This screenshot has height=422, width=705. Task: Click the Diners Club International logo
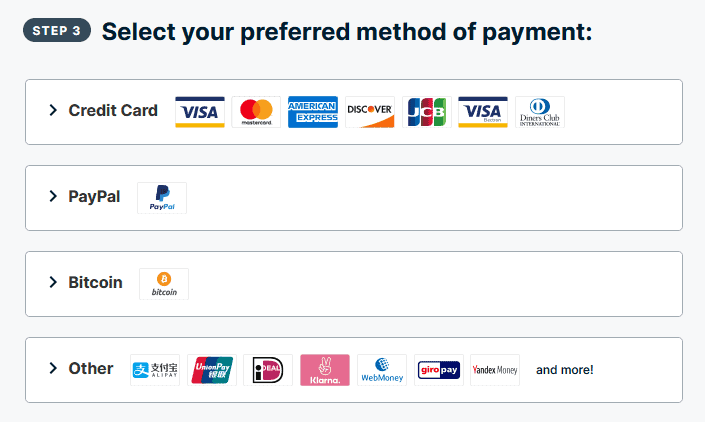pyautogui.click(x=540, y=112)
